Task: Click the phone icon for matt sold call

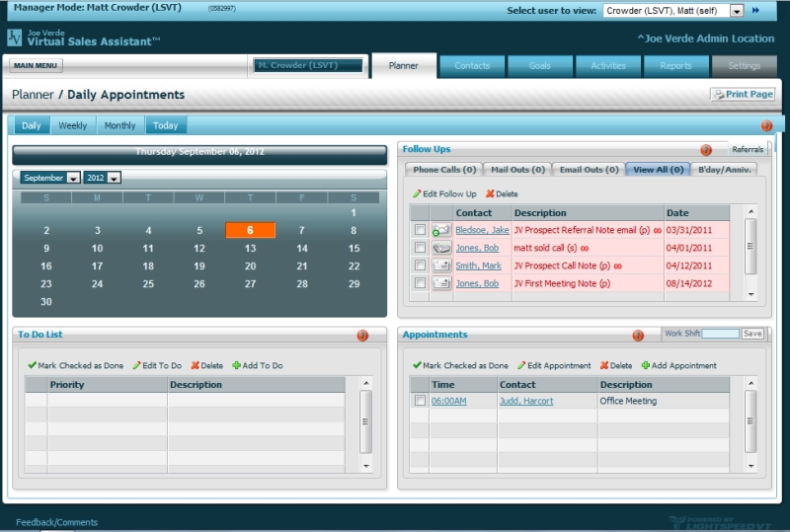Action: coord(441,248)
